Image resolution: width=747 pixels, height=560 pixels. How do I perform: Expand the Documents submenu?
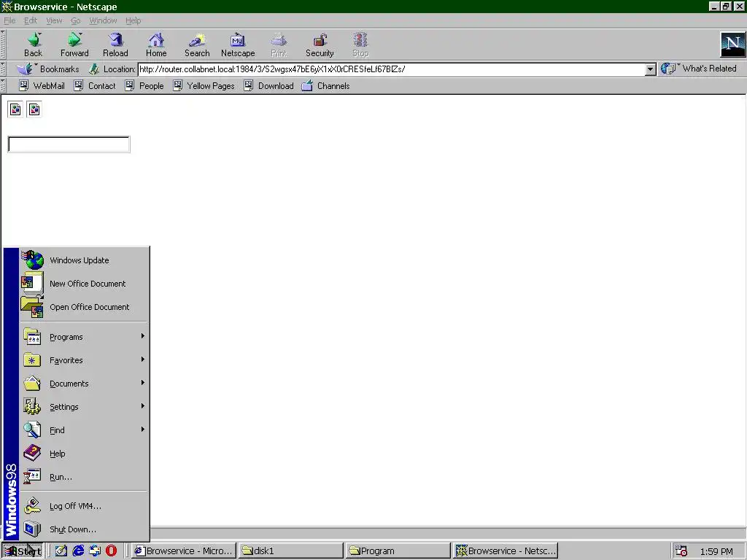(84, 384)
